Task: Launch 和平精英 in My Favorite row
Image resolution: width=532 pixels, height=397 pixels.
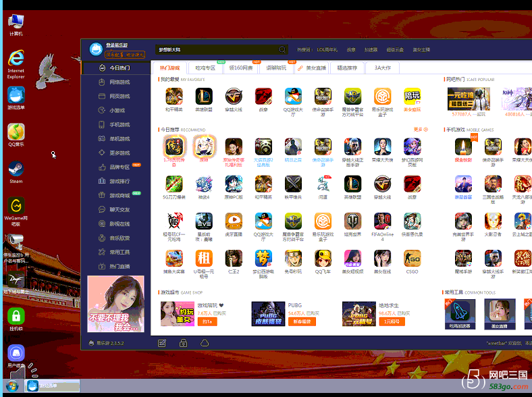Action: (174, 97)
